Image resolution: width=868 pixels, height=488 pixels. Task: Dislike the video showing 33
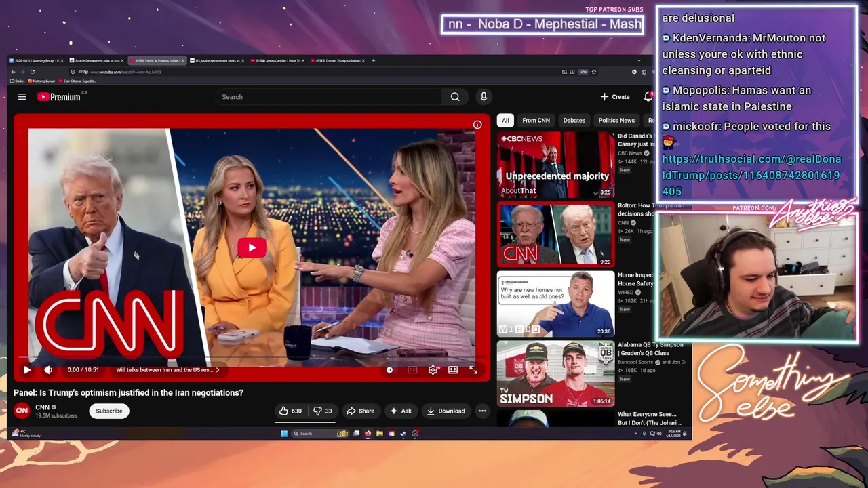pos(323,411)
